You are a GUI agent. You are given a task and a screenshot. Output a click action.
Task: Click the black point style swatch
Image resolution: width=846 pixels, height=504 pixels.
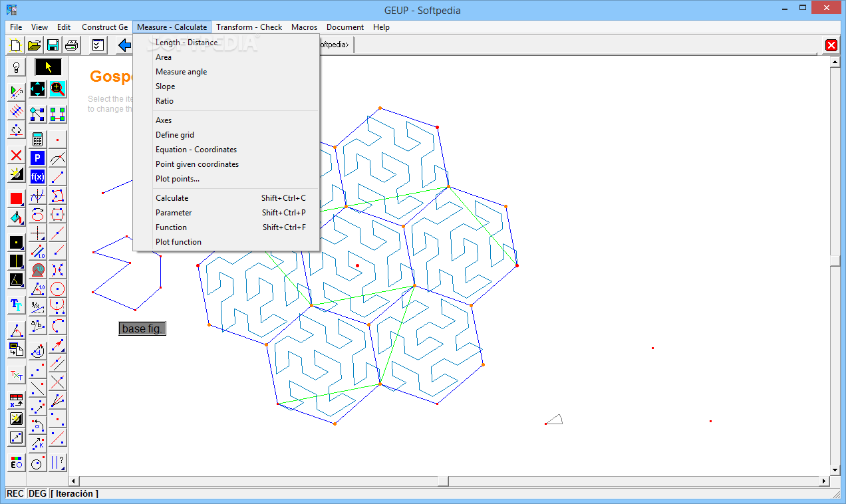click(17, 243)
